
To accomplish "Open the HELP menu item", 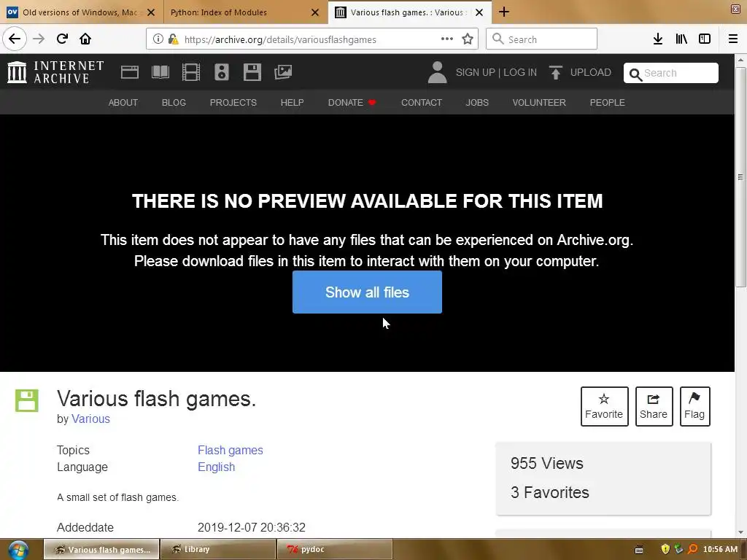I will (292, 102).
